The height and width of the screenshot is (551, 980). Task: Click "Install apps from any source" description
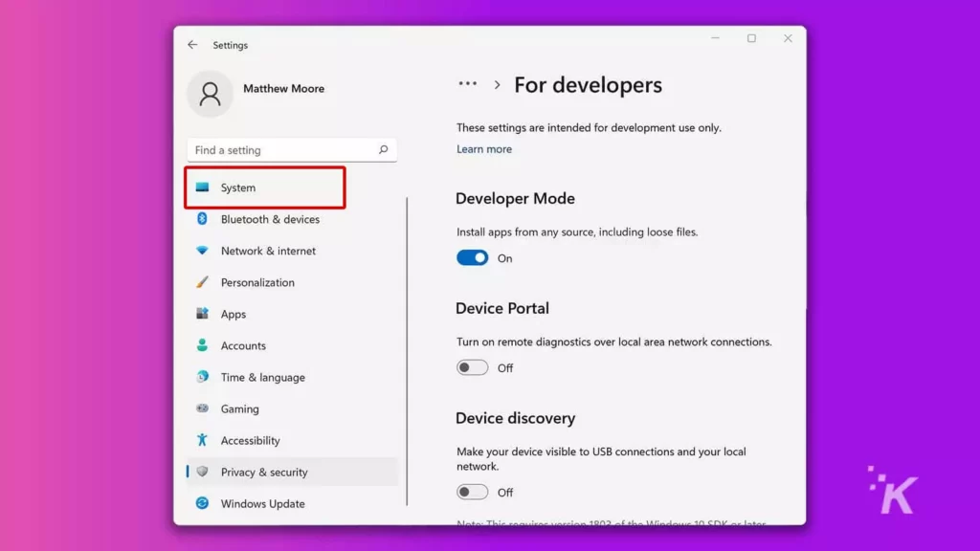(577, 231)
